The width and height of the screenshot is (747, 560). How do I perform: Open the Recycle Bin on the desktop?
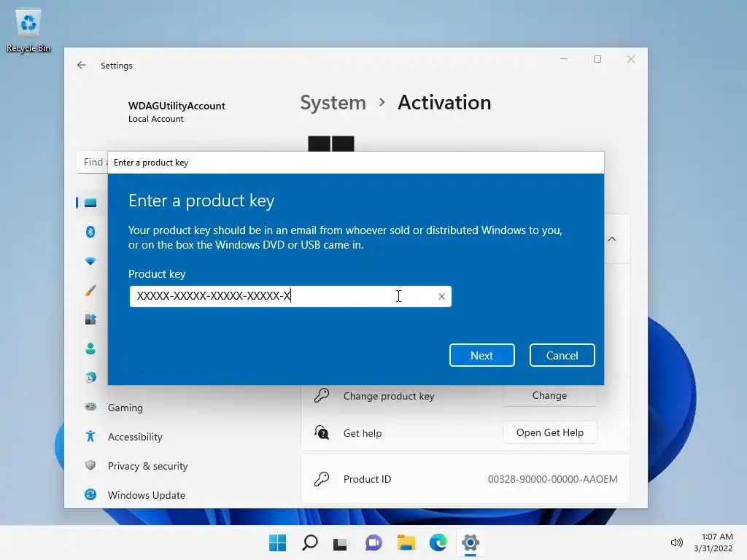[28, 29]
